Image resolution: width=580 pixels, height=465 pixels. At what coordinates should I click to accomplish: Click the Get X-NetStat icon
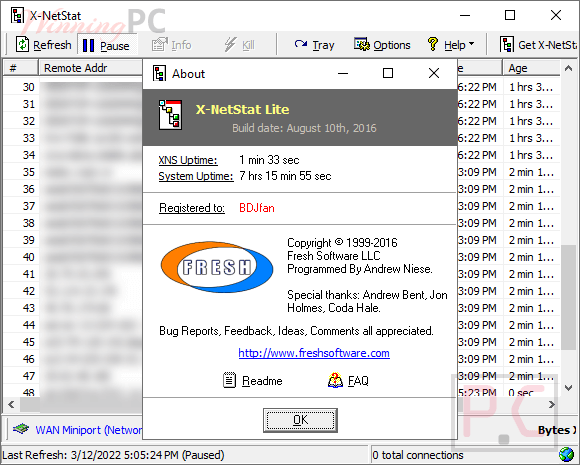pyautogui.click(x=507, y=44)
